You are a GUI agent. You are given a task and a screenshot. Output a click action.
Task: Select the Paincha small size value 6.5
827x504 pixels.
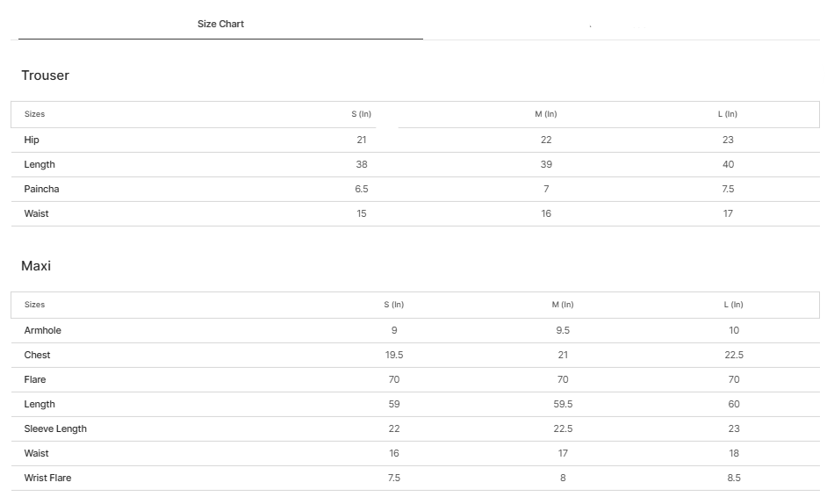(x=362, y=189)
